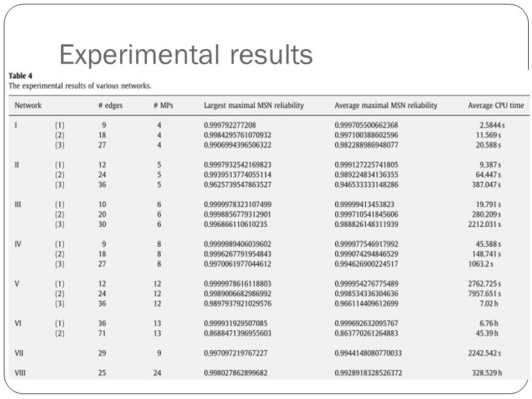The width and height of the screenshot is (532, 399).
Task: Select the 24 MPs value for Network VIII
Action: [157, 373]
